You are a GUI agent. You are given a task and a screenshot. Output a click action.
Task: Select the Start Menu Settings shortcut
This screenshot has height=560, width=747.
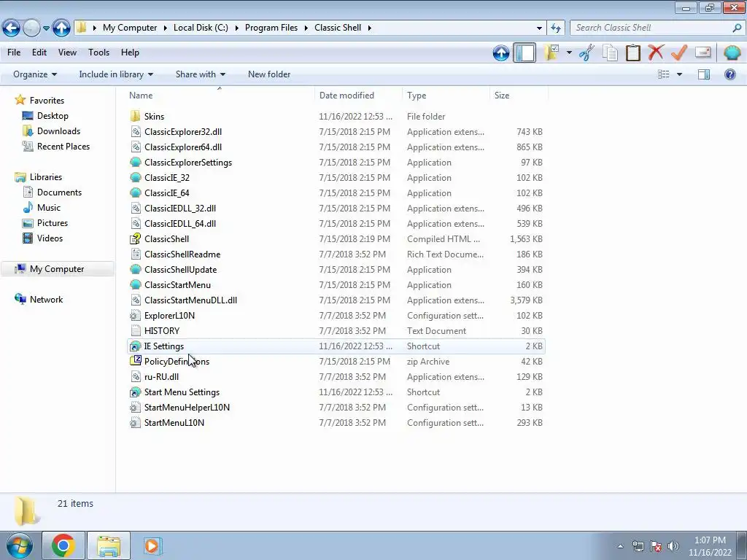pos(336,392)
